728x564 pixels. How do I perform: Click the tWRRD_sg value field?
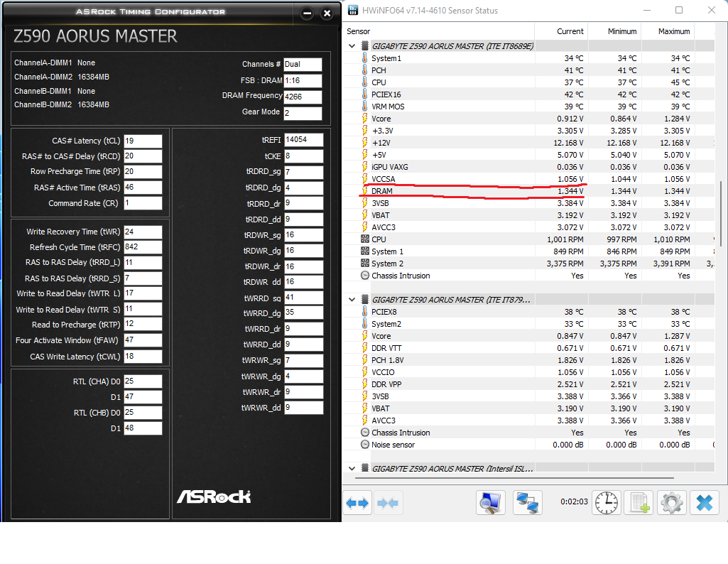coord(304,298)
